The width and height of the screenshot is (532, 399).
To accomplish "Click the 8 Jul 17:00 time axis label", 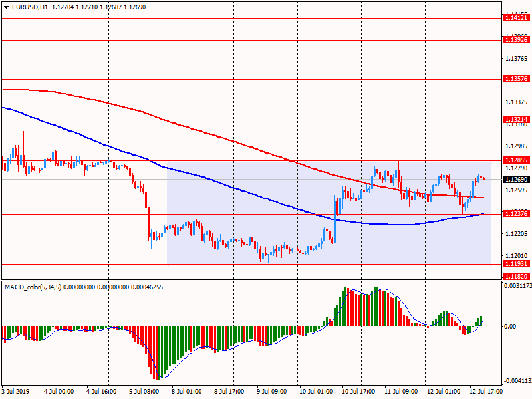I will (229, 391).
